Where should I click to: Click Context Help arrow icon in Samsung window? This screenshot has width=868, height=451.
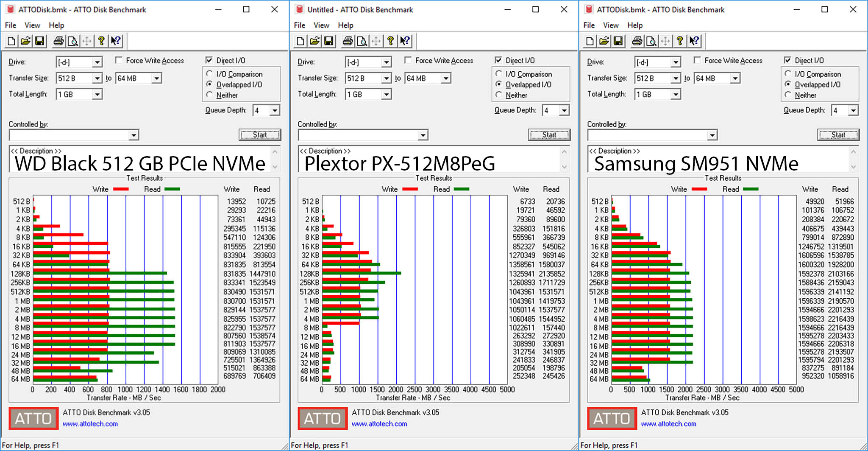click(x=694, y=41)
